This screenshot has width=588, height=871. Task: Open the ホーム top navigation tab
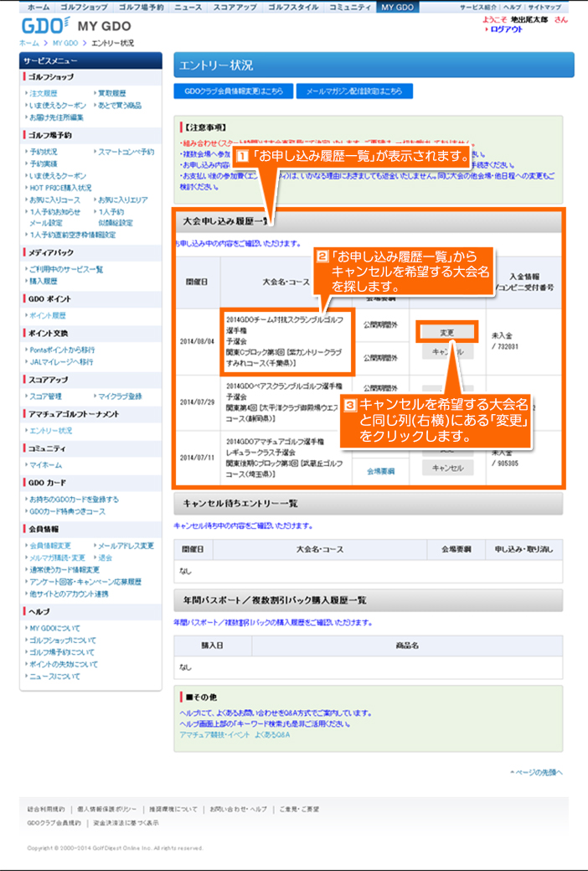pyautogui.click(x=38, y=8)
